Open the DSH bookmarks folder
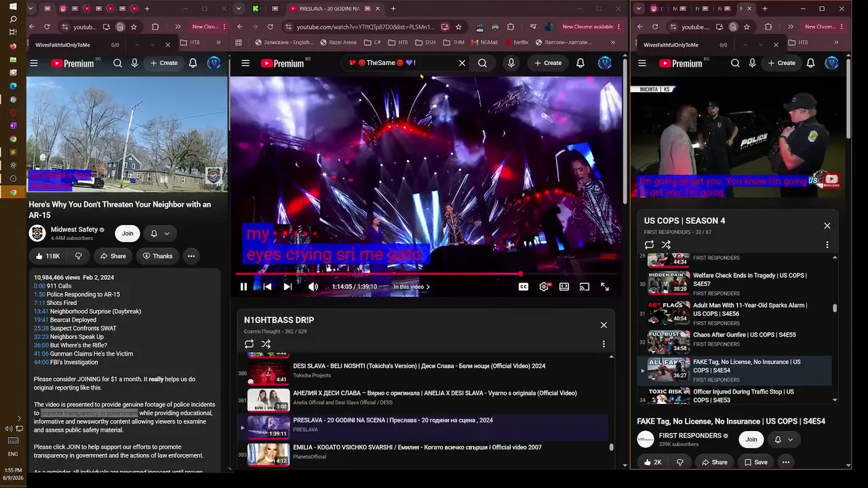This screenshot has width=868, height=488. point(426,42)
